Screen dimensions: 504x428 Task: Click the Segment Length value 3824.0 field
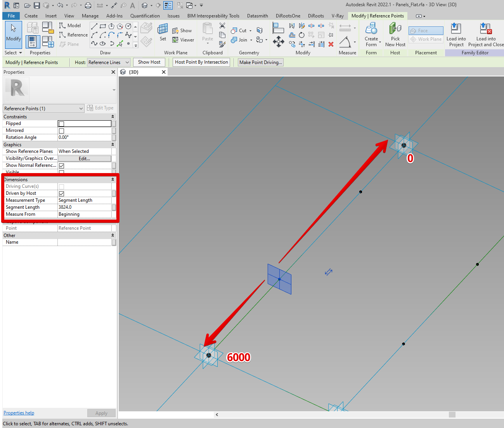85,207
